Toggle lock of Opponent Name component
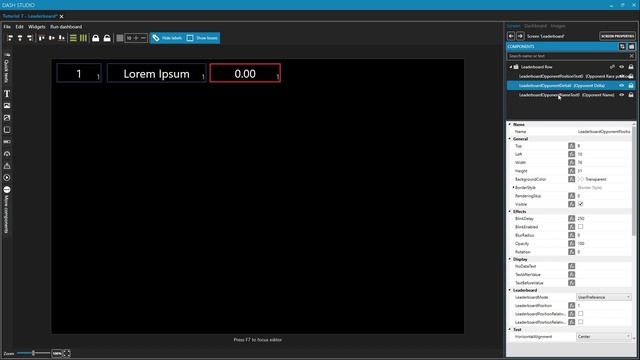640x360 pixels. click(x=631, y=95)
